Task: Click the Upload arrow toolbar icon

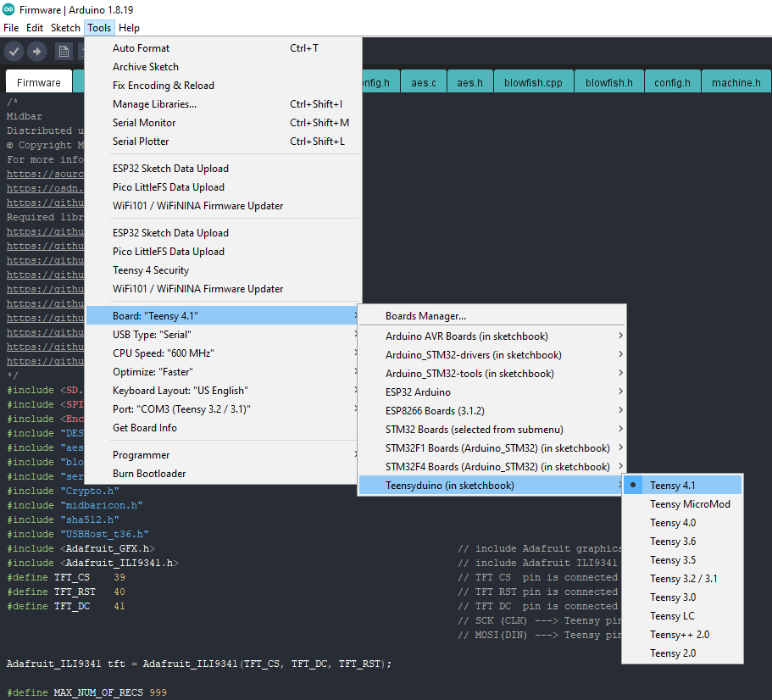Action: (37, 51)
